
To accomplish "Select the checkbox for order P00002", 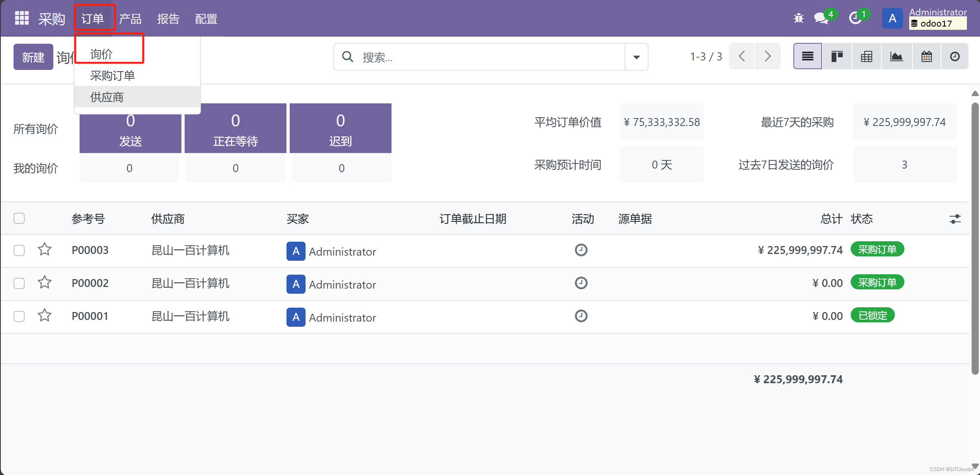I will (x=19, y=283).
